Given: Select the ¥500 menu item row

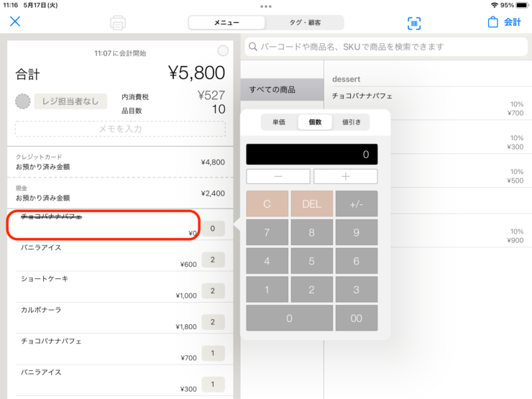Looking at the screenshot, I should coord(462,170).
